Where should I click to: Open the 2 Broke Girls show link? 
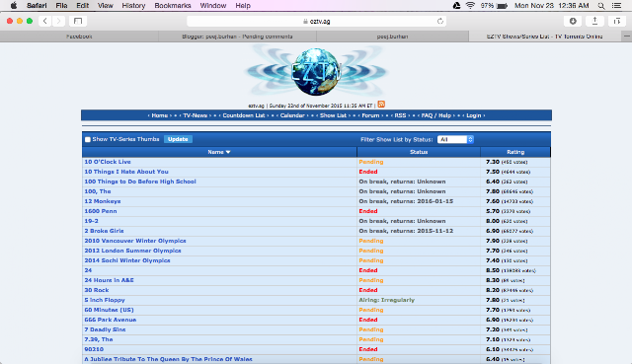(x=104, y=231)
